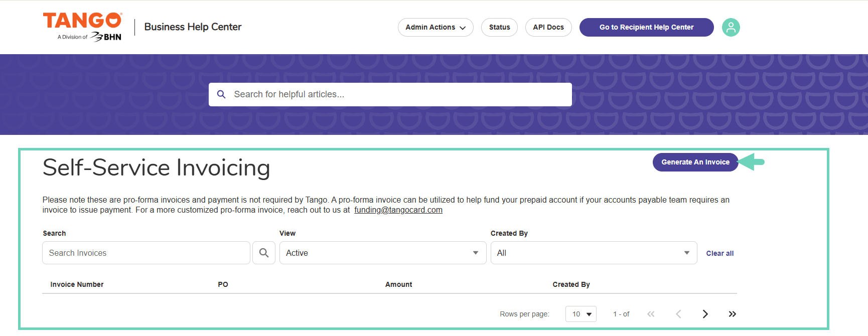Jump to first page double arrow
Viewport: 868px width, 336px height.
(x=651, y=314)
